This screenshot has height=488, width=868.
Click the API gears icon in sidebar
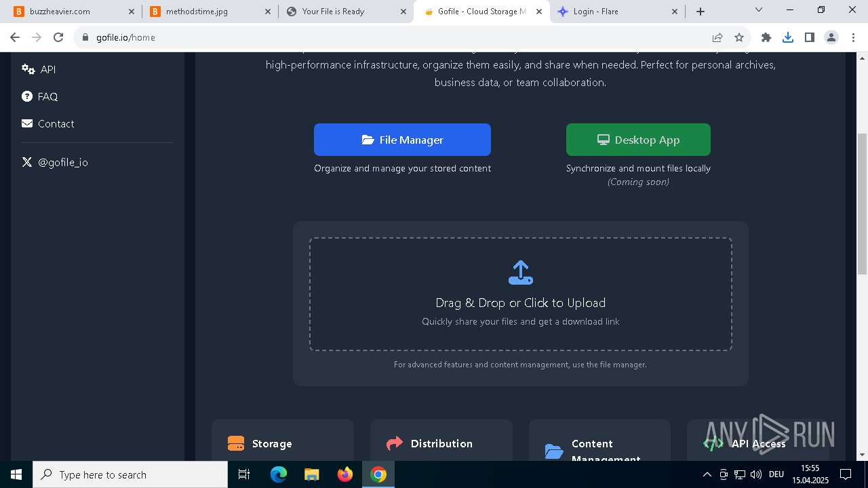(28, 69)
